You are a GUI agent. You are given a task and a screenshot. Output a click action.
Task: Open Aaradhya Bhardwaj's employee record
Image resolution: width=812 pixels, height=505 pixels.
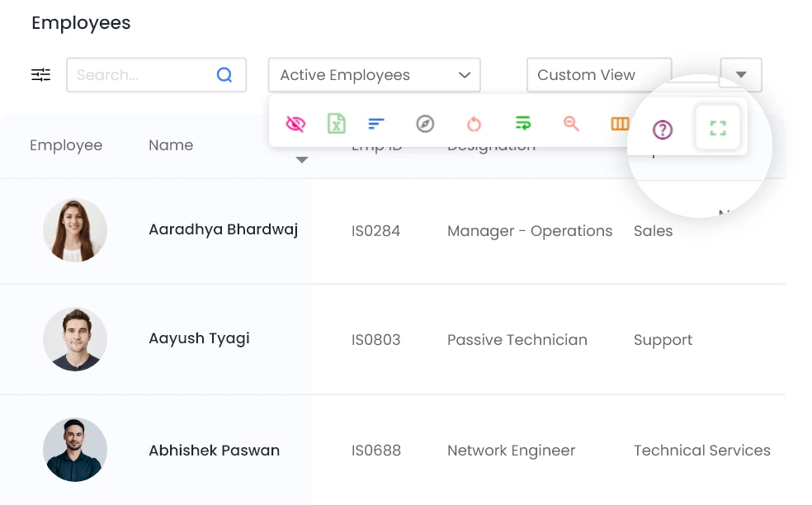[x=223, y=229]
